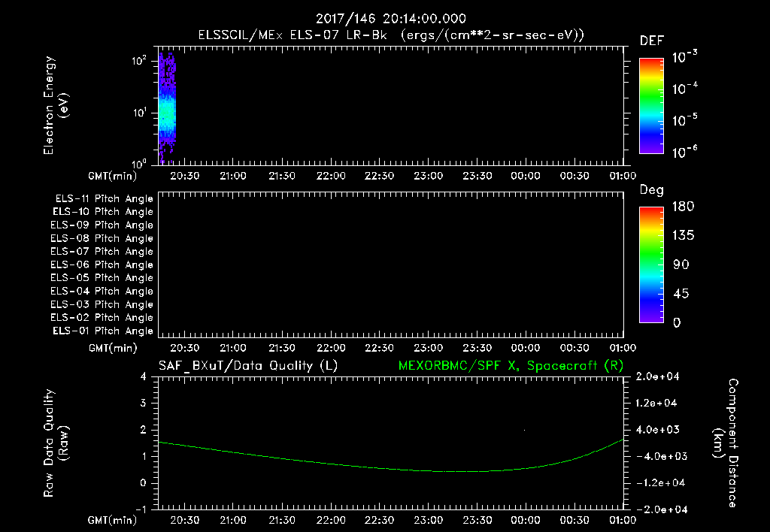The height and width of the screenshot is (532, 770).
Task: Select the ELS-10 Pitch Angle label
Action: click(x=102, y=212)
